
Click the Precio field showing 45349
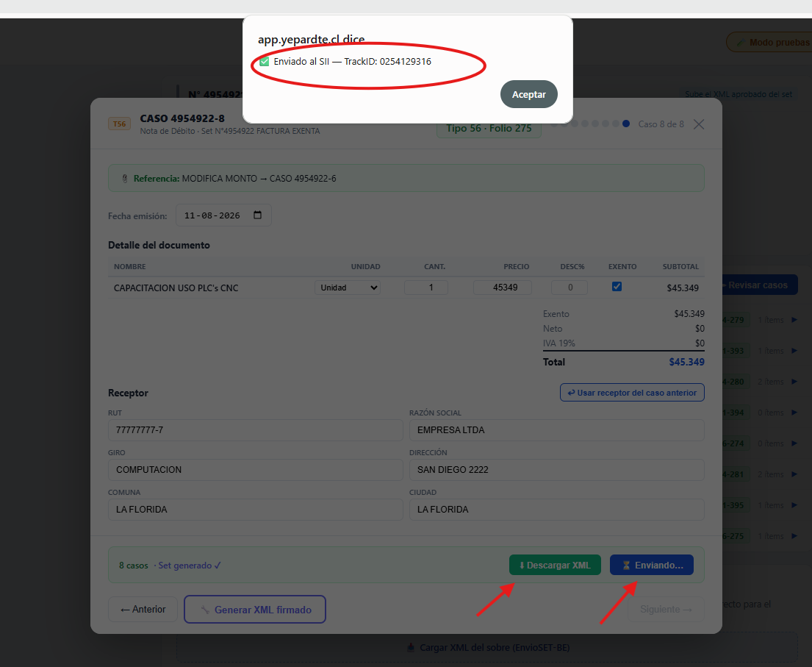(503, 288)
